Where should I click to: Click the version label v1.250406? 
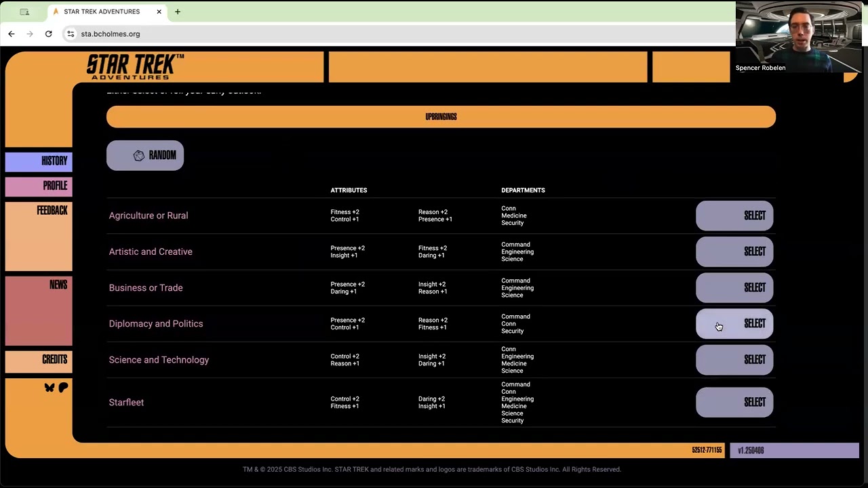pos(751,451)
